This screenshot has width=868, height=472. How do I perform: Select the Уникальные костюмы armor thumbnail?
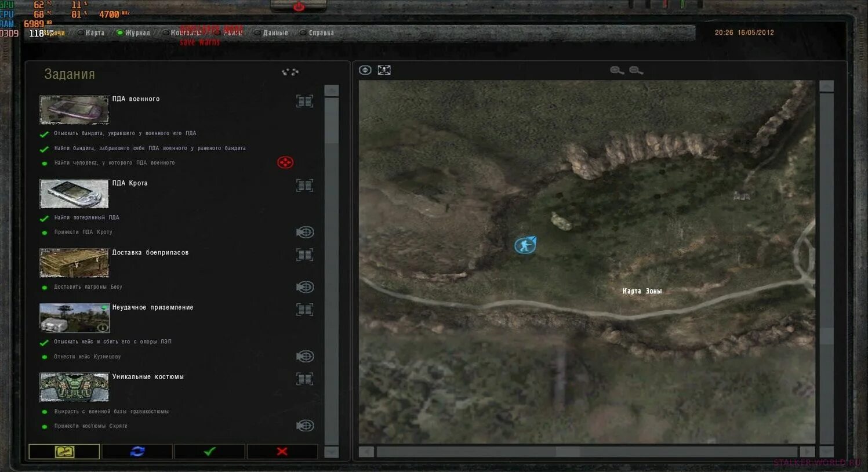click(74, 387)
